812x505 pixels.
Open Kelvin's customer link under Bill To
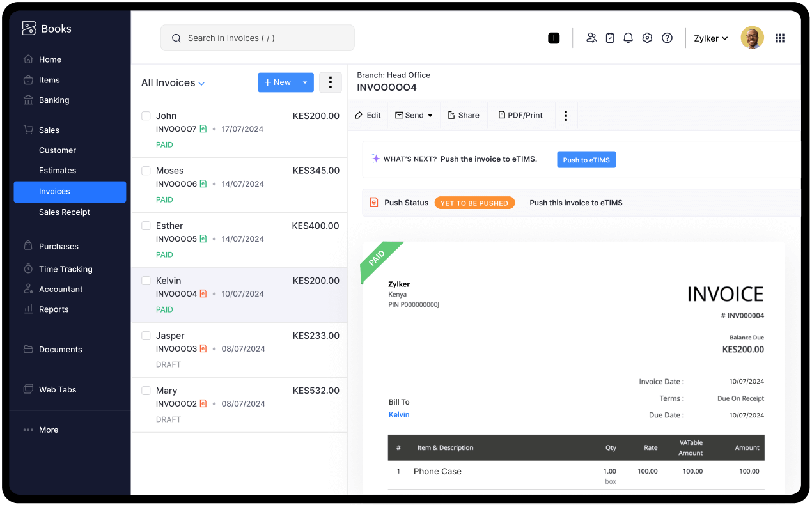(399, 414)
